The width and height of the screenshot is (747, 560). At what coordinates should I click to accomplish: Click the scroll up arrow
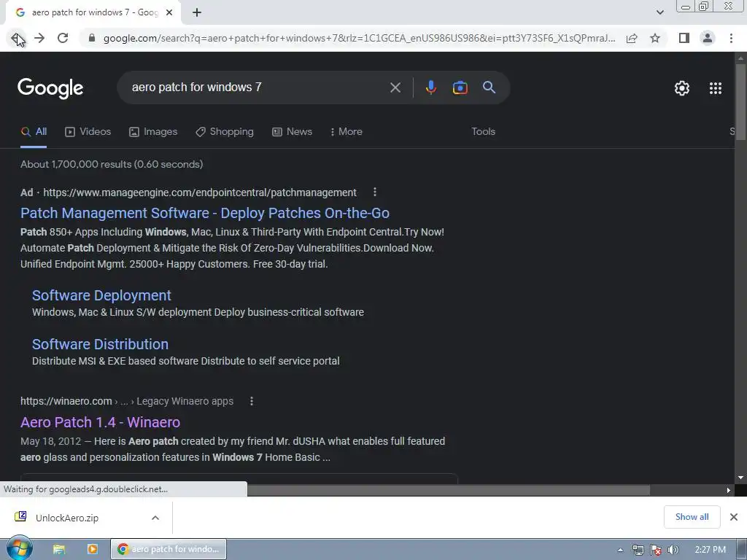[x=740, y=58]
